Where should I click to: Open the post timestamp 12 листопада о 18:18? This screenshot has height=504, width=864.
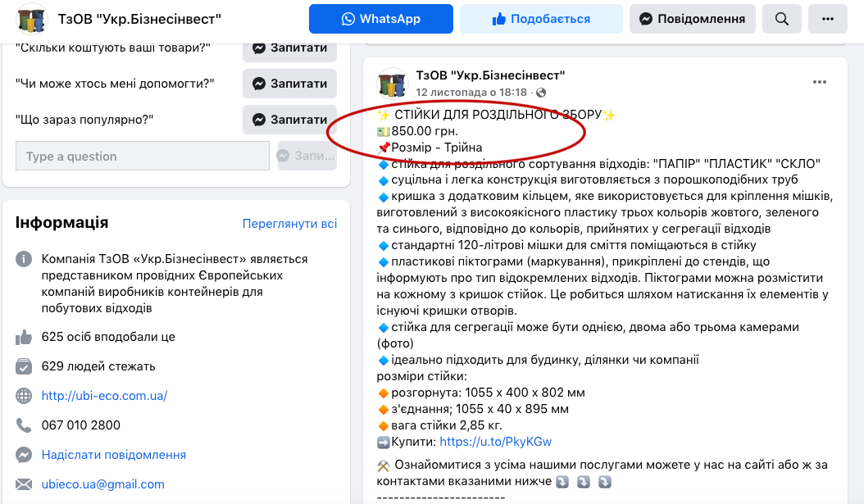pyautogui.click(x=471, y=93)
